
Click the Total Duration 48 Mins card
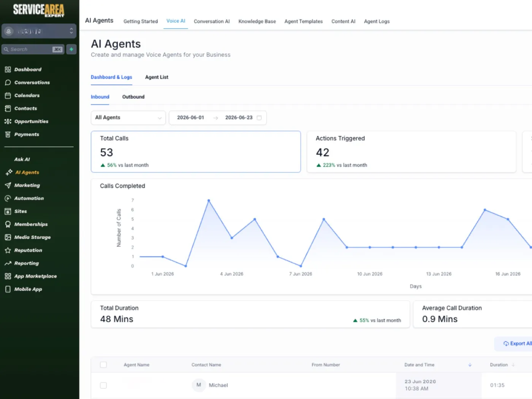point(250,314)
